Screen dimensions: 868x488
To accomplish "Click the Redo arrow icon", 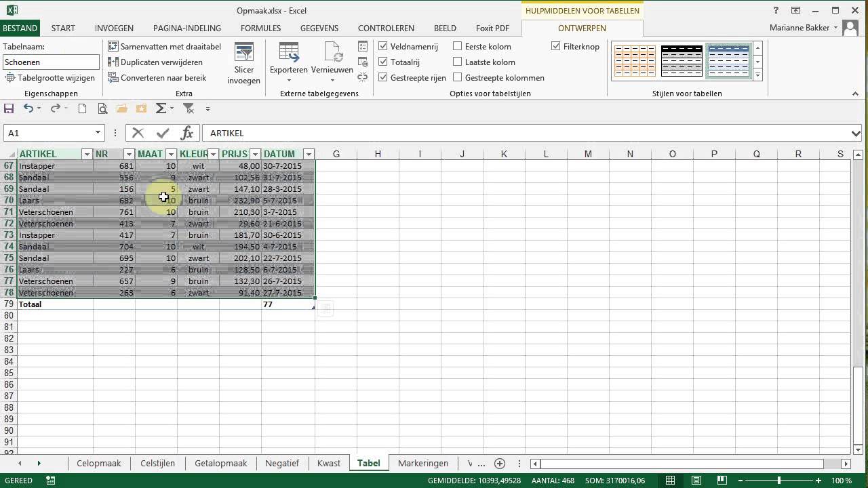I will pyautogui.click(x=55, y=108).
